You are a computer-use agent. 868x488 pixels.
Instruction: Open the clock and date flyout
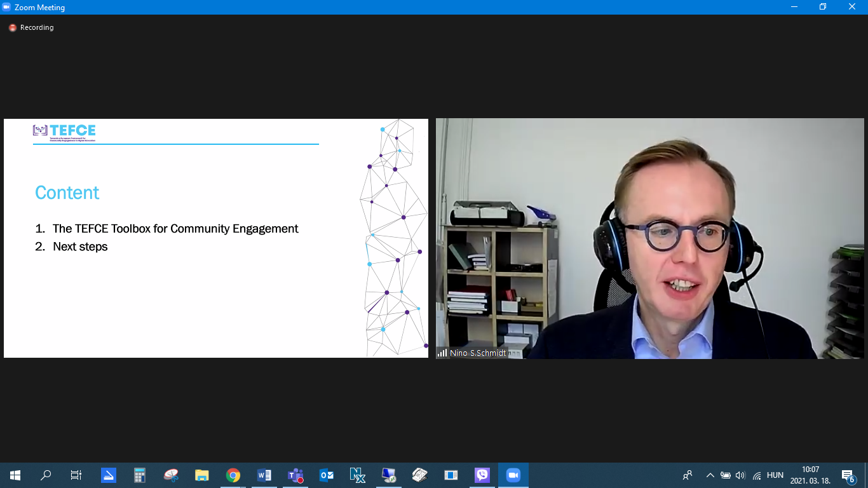pos(810,475)
